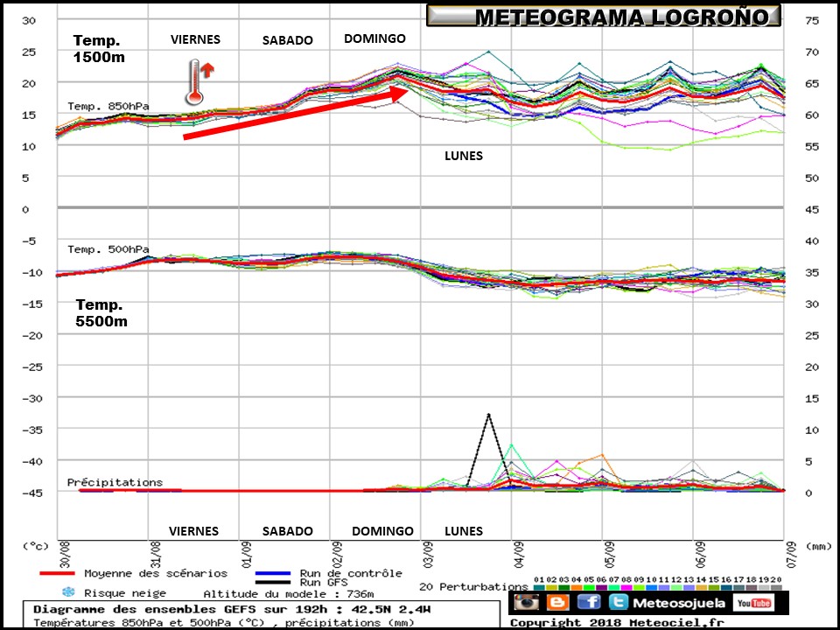
Task: Click the bold 'Temp. 1500m' label
Action: tap(99, 48)
